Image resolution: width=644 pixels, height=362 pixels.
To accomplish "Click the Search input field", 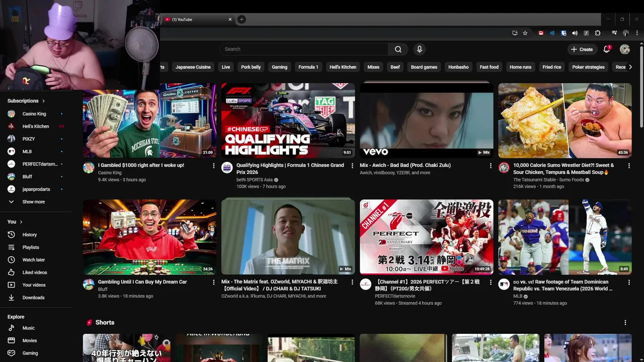I will tap(304, 49).
